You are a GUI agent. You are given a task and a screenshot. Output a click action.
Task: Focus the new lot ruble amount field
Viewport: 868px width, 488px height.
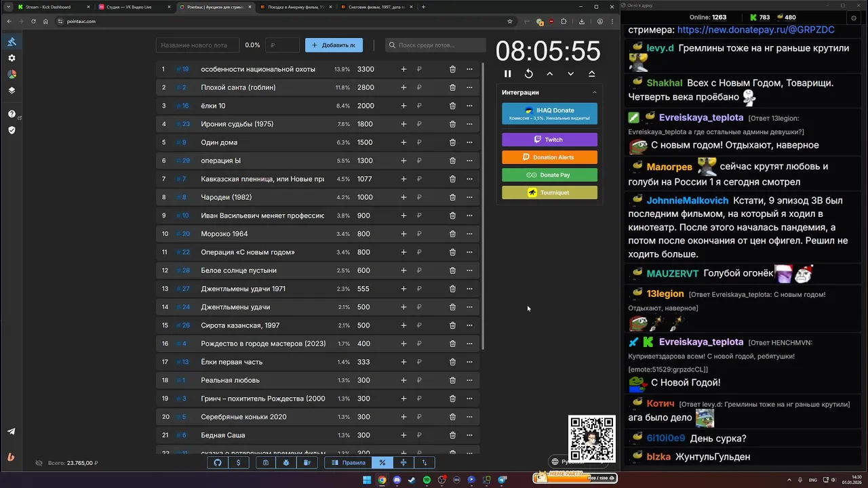pos(282,45)
